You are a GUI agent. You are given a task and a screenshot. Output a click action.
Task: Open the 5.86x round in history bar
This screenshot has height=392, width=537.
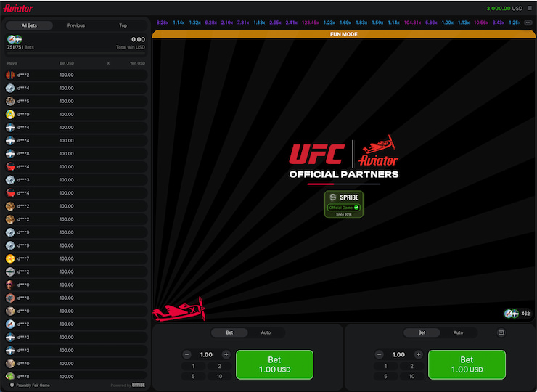431,23
